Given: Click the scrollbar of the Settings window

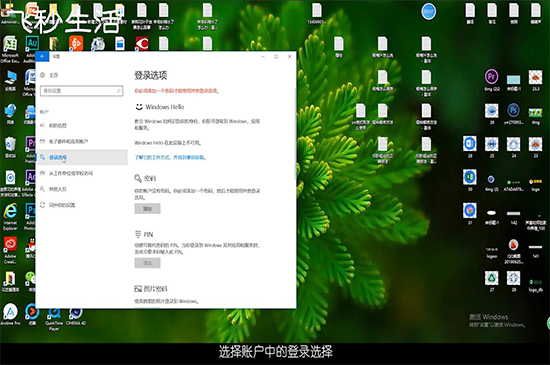Looking at the screenshot, I should [x=295, y=133].
